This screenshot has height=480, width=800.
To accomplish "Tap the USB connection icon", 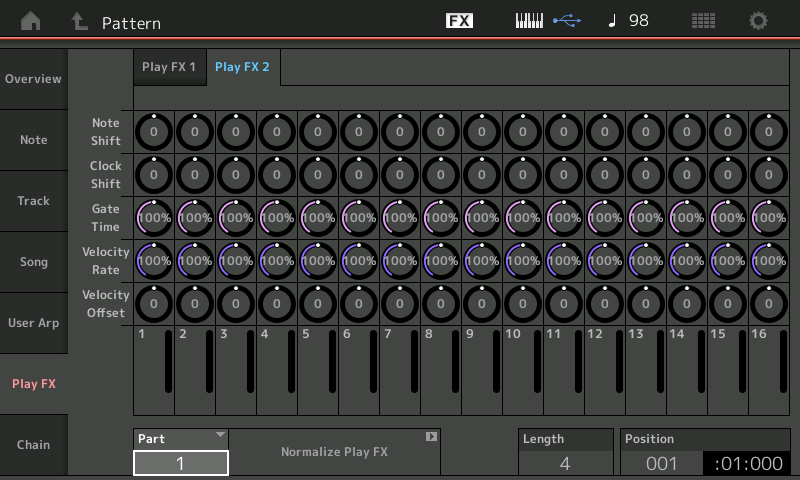I will (x=567, y=20).
